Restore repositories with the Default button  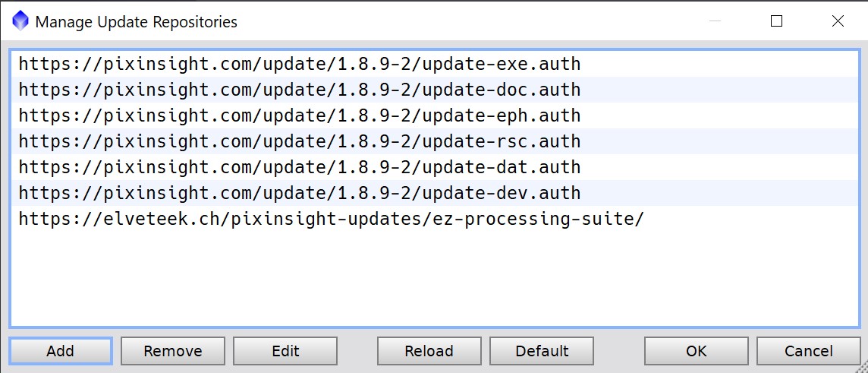[x=542, y=351]
